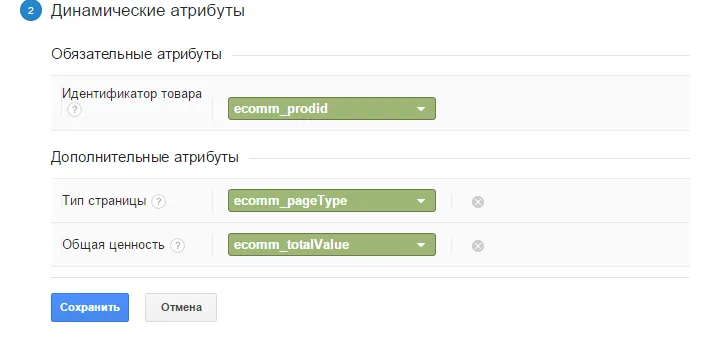Click the Обязательные атрибуты subsection title
Viewport: 715px width, 361px height.
pos(136,54)
